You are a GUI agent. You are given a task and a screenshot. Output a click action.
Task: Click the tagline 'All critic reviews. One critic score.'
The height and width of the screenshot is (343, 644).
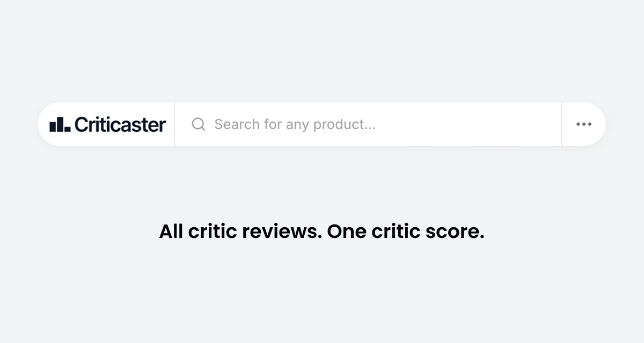pyautogui.click(x=322, y=231)
